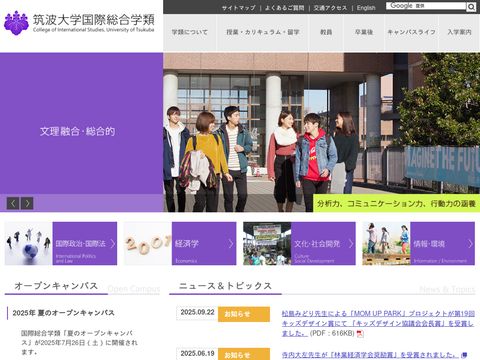
Task: Click date 2025.09.22
Action: point(197,312)
